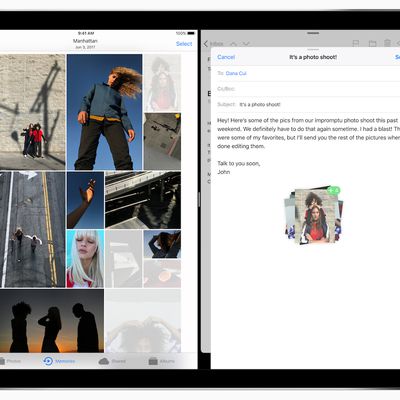The width and height of the screenshot is (400, 400).
Task: Tap the slide-over grabber above the Mail toolbar
Action: pyautogui.click(x=313, y=33)
